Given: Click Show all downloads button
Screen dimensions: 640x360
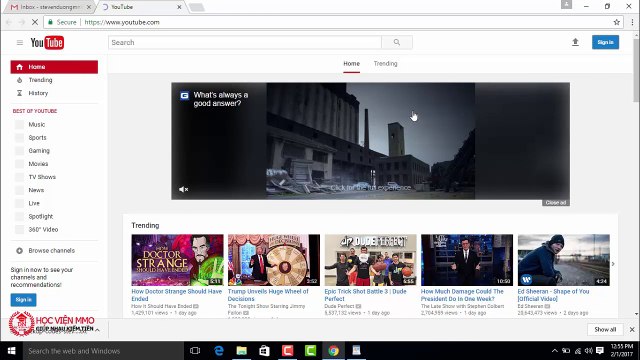Looking at the screenshot, I should (605, 329).
